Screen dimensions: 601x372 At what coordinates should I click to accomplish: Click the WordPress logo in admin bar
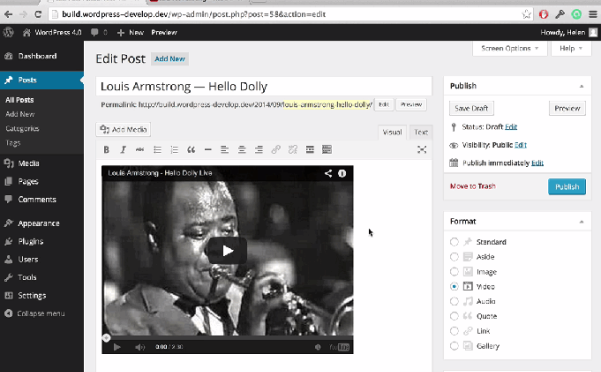tap(8, 33)
